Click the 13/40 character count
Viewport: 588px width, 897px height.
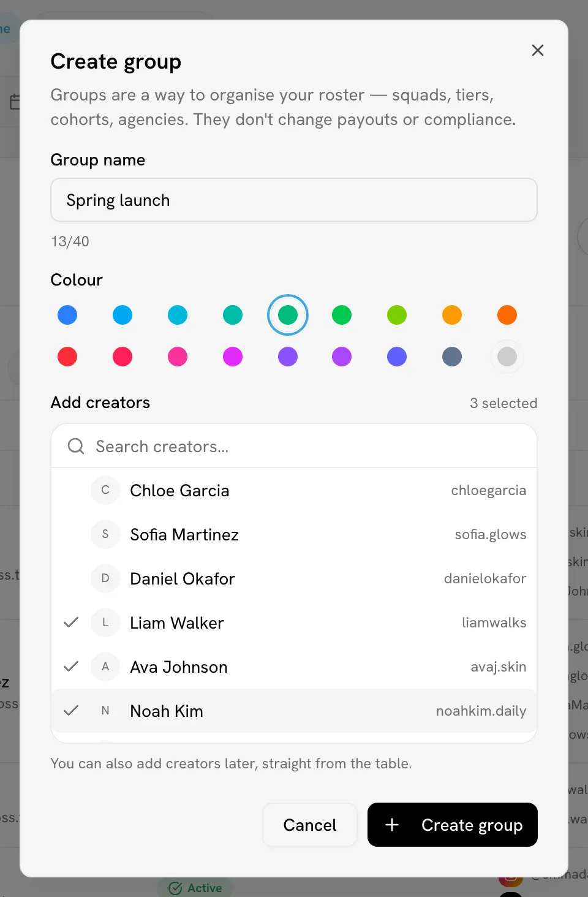click(70, 241)
